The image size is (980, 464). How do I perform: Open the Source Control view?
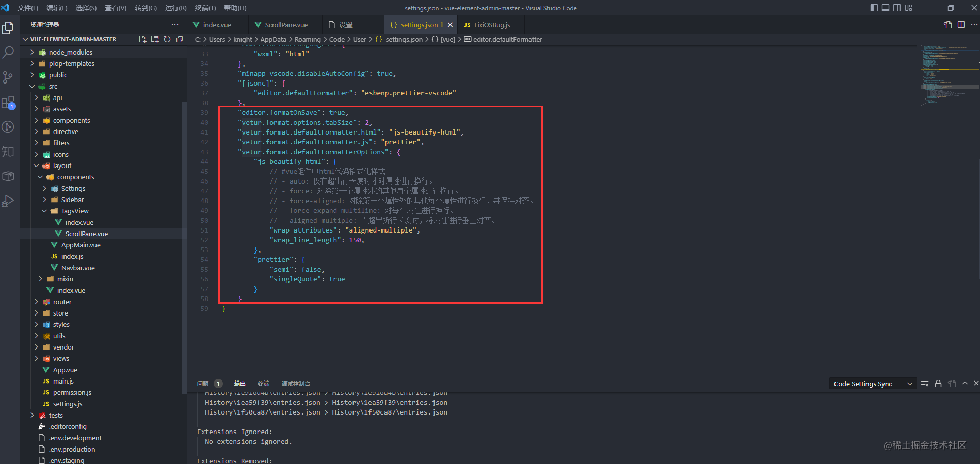pos(8,77)
